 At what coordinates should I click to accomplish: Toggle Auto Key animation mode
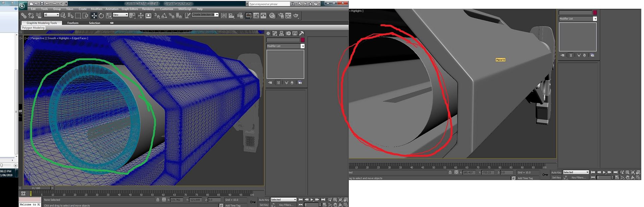pyautogui.click(x=264, y=200)
